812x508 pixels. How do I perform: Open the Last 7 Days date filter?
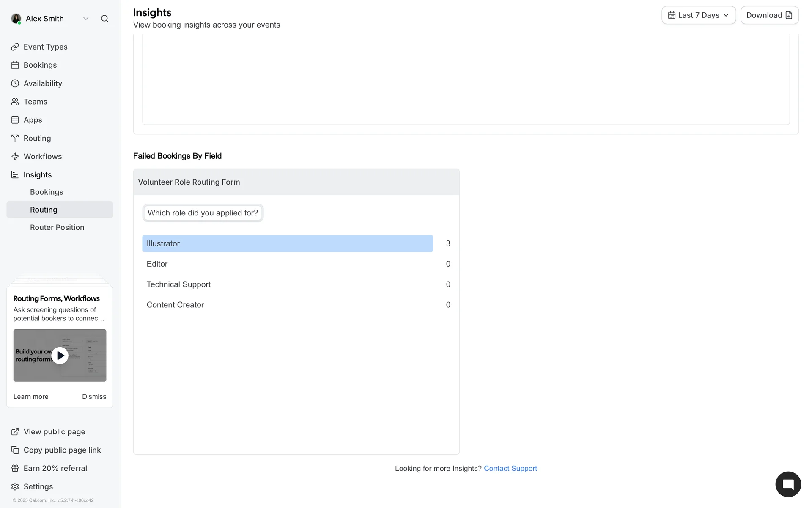(x=698, y=15)
